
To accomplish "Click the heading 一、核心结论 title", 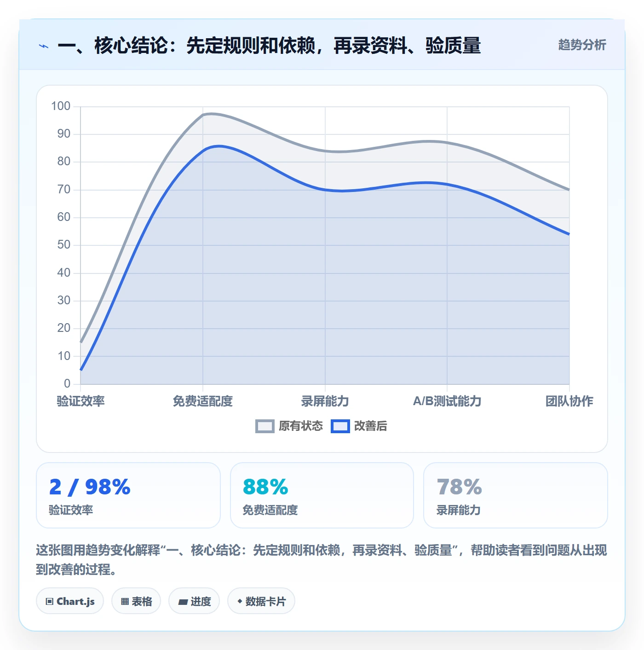I will (x=269, y=46).
